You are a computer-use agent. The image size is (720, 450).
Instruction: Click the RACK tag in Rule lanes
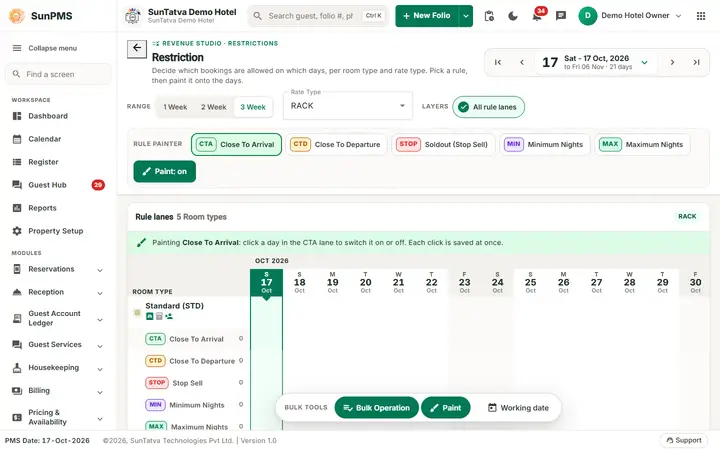pyautogui.click(x=687, y=217)
